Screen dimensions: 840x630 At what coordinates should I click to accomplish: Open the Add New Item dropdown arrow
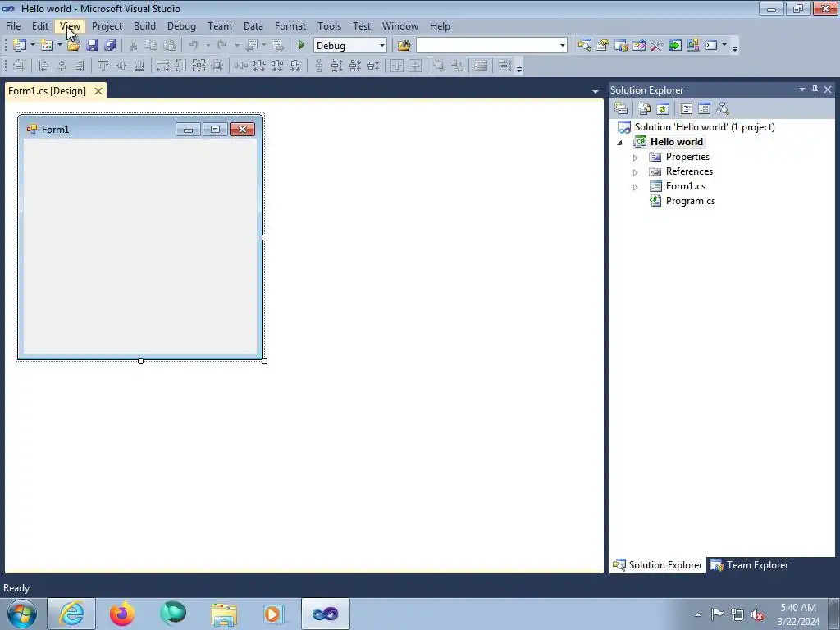[x=59, y=46]
